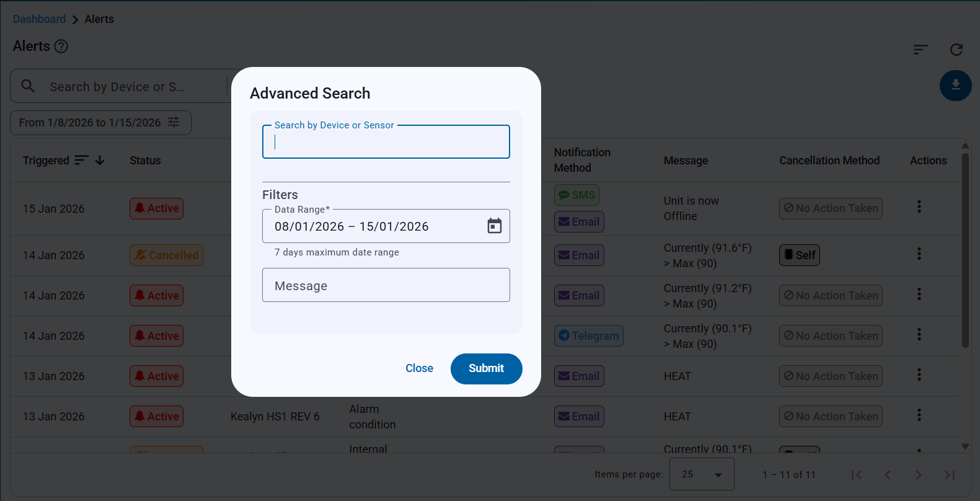Click the Data Range date field

372,226
